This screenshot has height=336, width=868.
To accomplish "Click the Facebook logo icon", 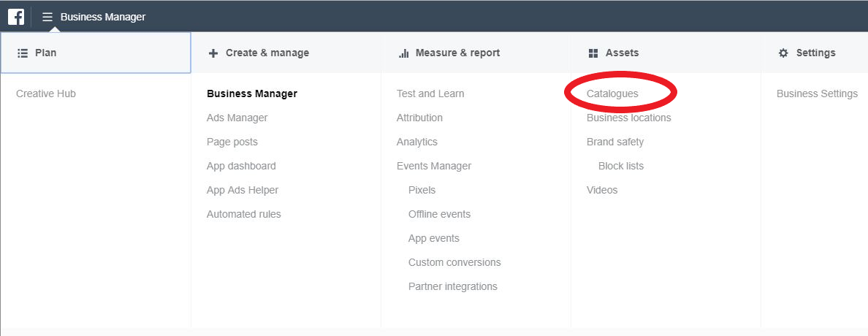I will [15, 17].
